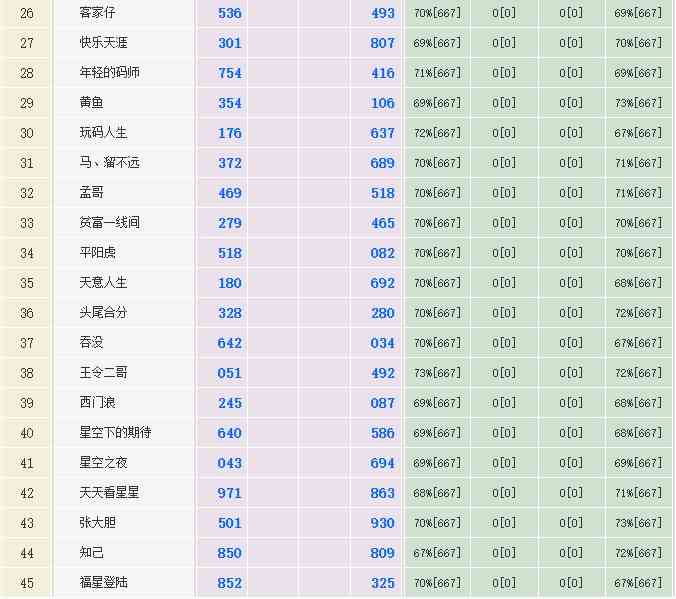
Task: Select the row number 44 cell
Action: [27, 553]
